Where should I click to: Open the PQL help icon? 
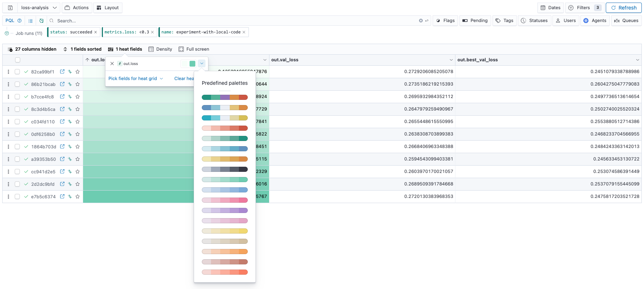pos(19,21)
